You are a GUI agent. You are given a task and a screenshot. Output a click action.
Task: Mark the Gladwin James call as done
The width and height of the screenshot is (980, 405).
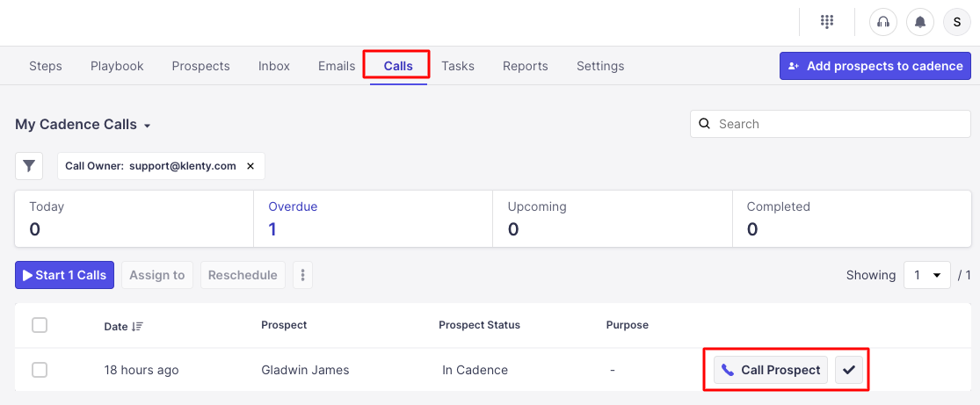point(849,370)
